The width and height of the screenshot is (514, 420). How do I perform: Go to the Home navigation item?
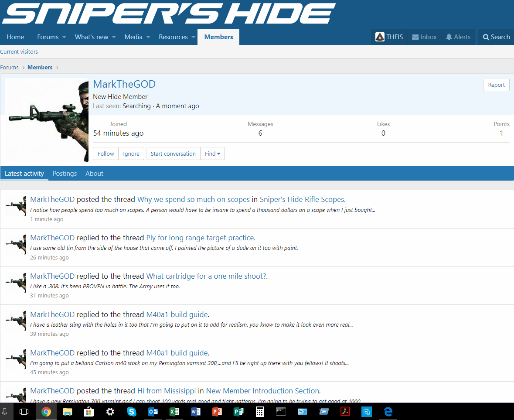click(15, 37)
